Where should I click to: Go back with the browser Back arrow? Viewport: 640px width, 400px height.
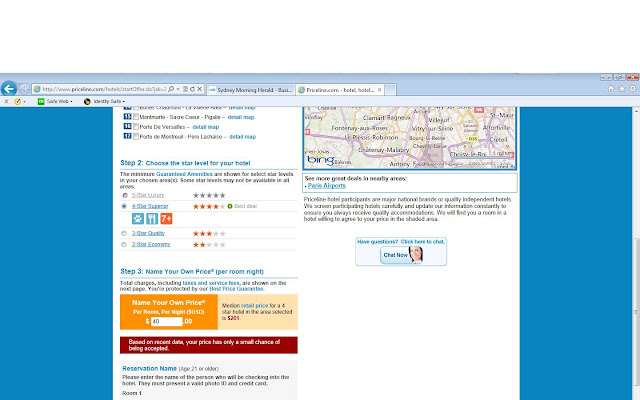point(9,89)
